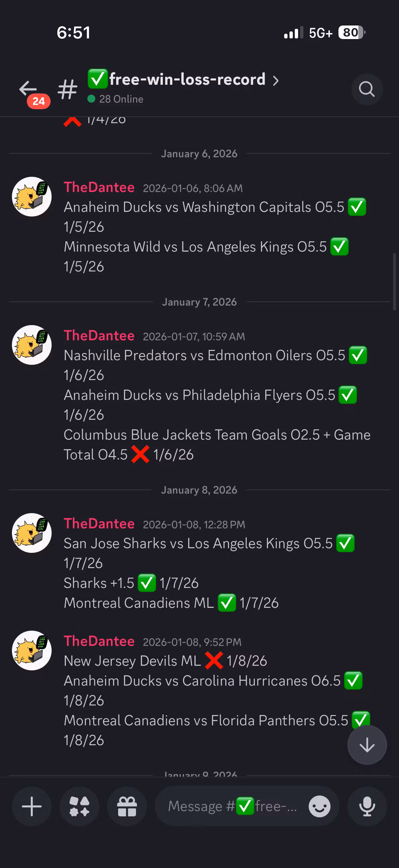Open the apps launcher icon

tap(79, 806)
